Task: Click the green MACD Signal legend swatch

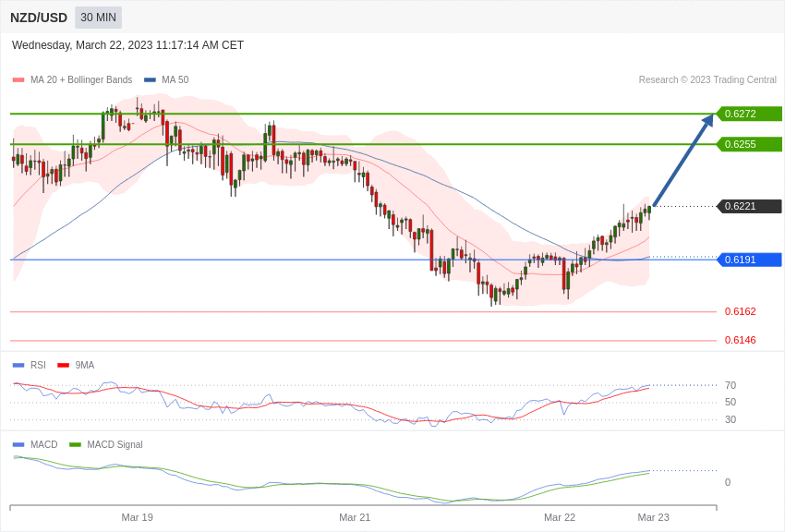Action: click(x=75, y=445)
